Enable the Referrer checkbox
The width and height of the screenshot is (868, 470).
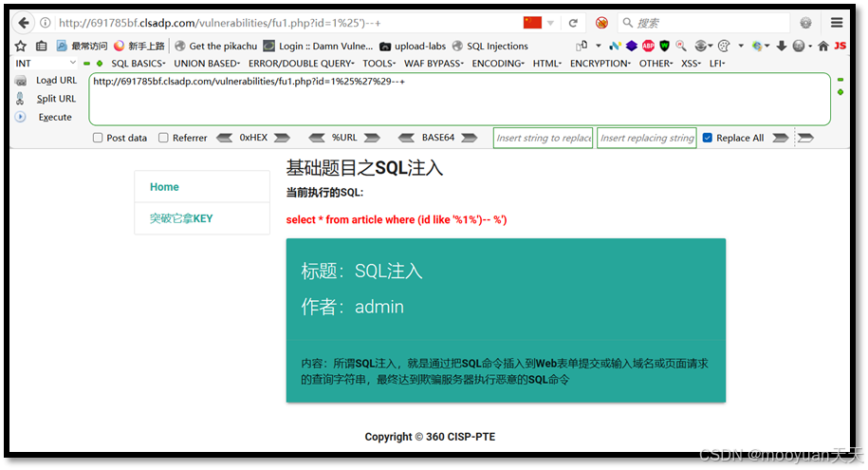[163, 138]
